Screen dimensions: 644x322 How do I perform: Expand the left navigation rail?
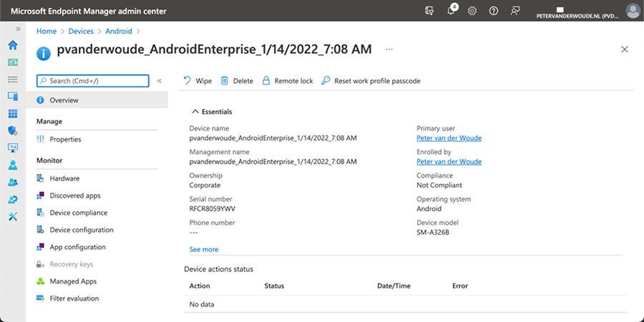tap(18, 29)
